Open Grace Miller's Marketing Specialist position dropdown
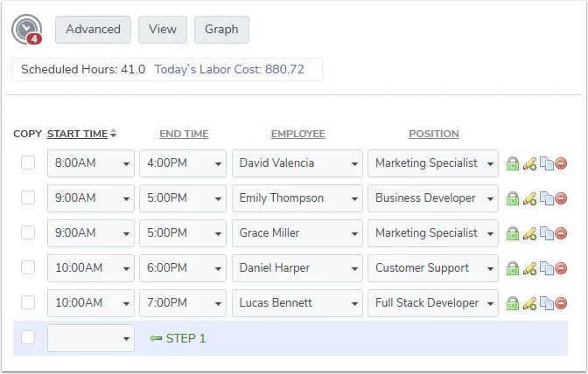The width and height of the screenshot is (588, 374). pos(433,232)
